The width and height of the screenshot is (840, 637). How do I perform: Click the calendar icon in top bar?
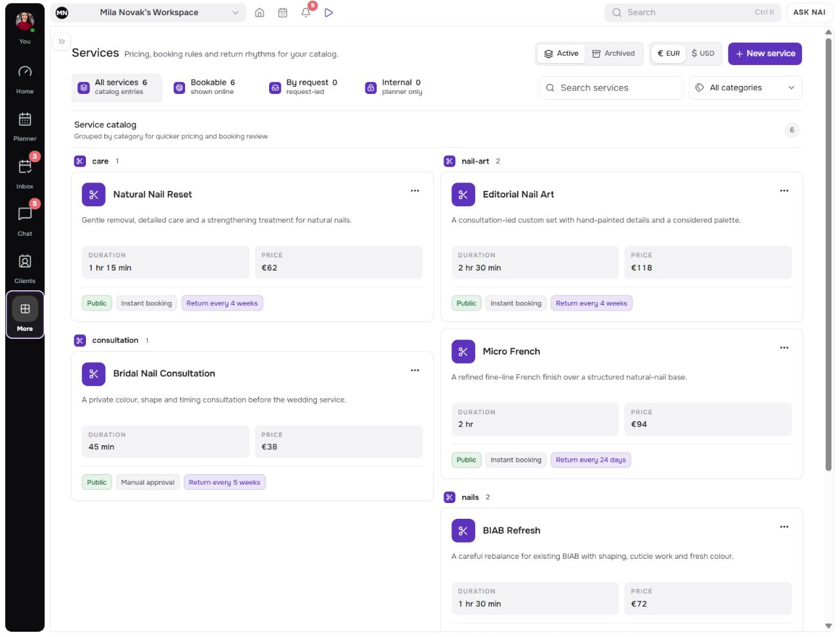click(283, 12)
